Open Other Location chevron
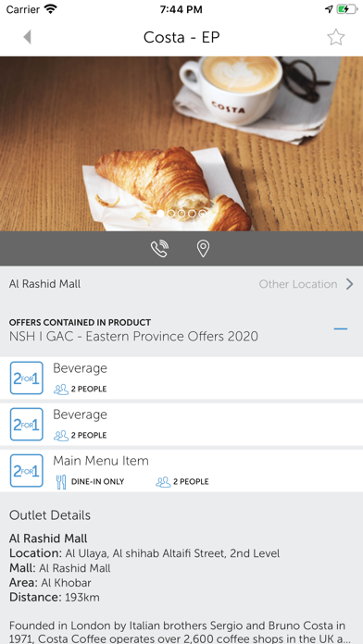 click(349, 284)
